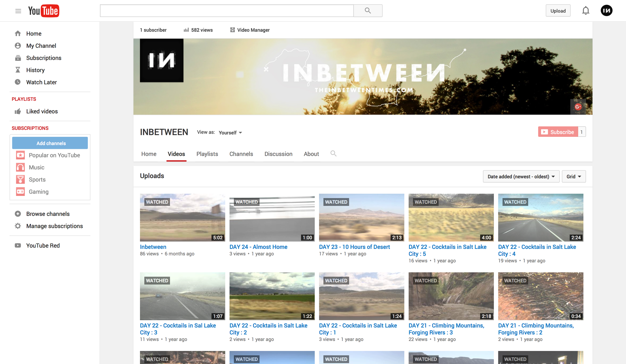Open the Inbetween 5:02 video thumbnail
Viewport: 626px width, 364px height.
pos(182,217)
